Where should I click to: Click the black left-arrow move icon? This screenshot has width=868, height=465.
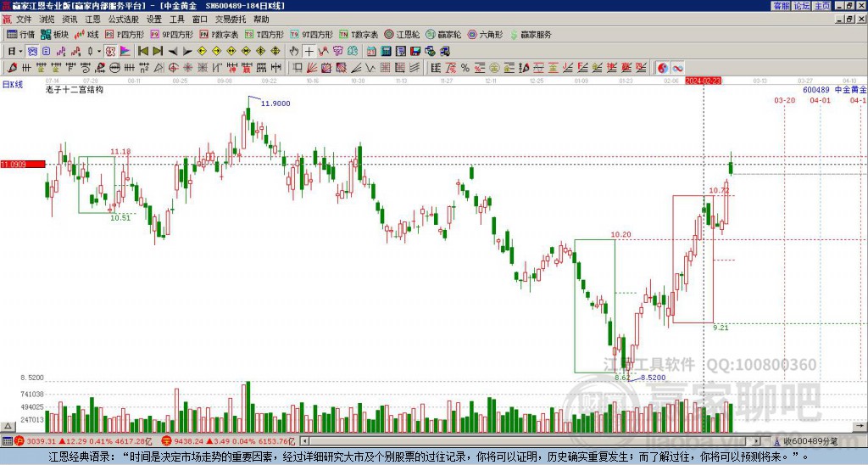[x=173, y=51]
